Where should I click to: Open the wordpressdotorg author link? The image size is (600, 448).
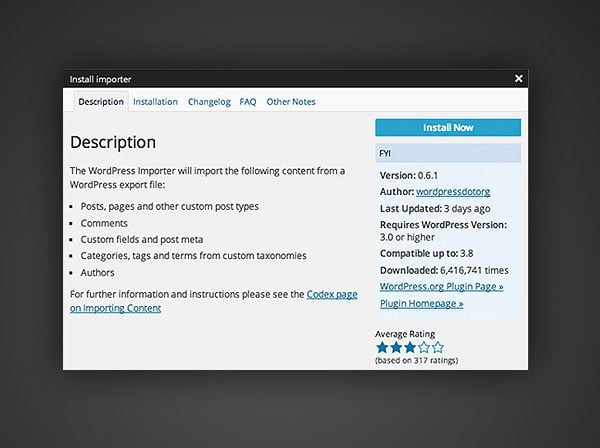click(x=453, y=192)
